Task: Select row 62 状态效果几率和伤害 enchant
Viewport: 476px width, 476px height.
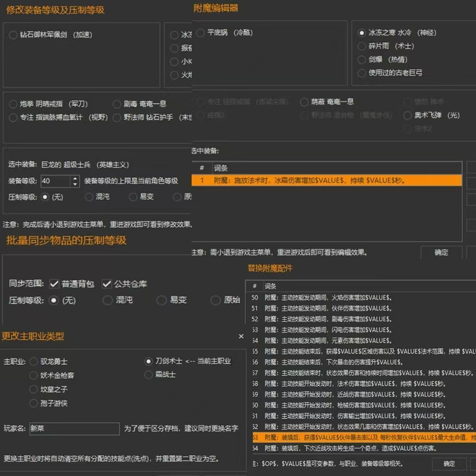Action: pos(364,427)
